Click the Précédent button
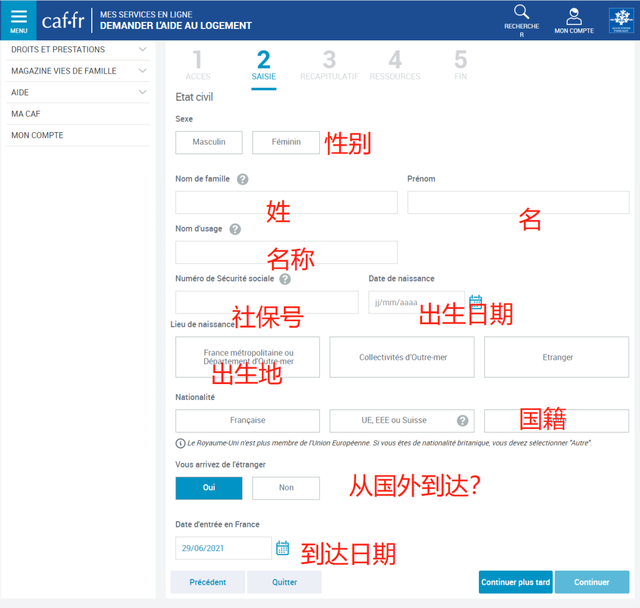This screenshot has height=608, width=640. coord(208,582)
